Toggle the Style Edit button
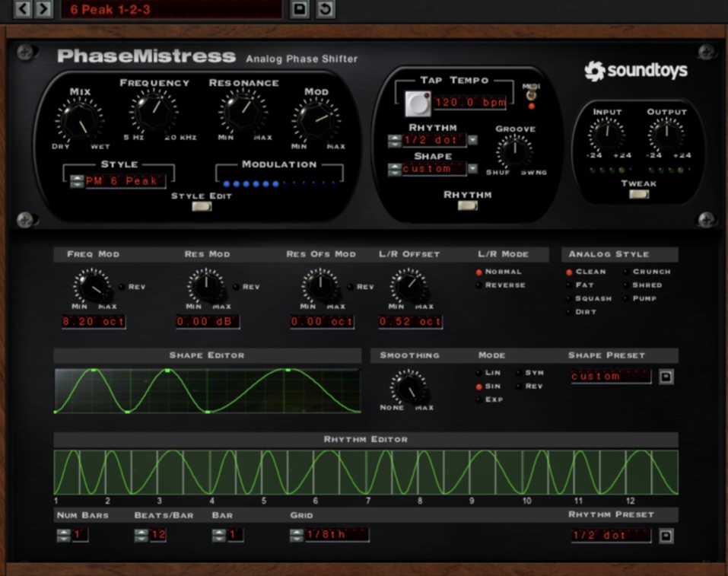The width and height of the screenshot is (728, 576). pyautogui.click(x=202, y=205)
